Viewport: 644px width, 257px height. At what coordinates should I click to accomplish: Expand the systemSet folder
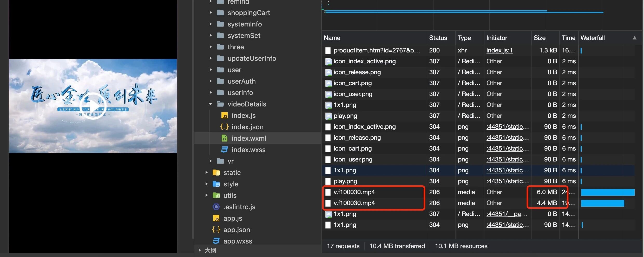[211, 35]
